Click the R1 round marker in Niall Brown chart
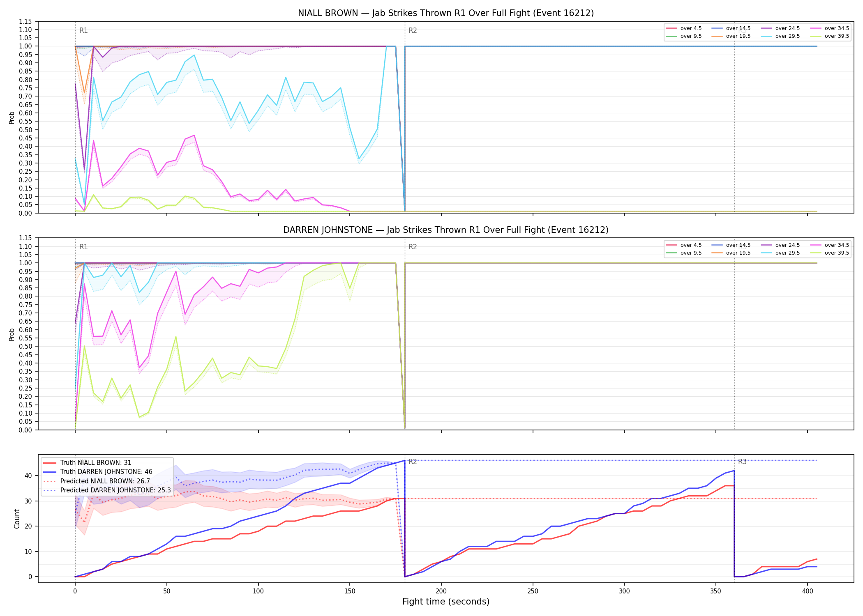863x616 pixels. [83, 30]
